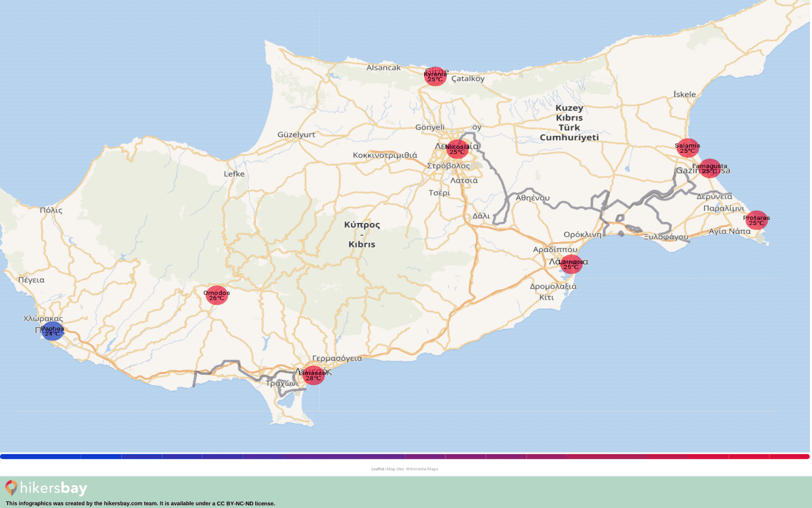
Task: Open the Leaflet attribution link
Action: [x=378, y=469]
